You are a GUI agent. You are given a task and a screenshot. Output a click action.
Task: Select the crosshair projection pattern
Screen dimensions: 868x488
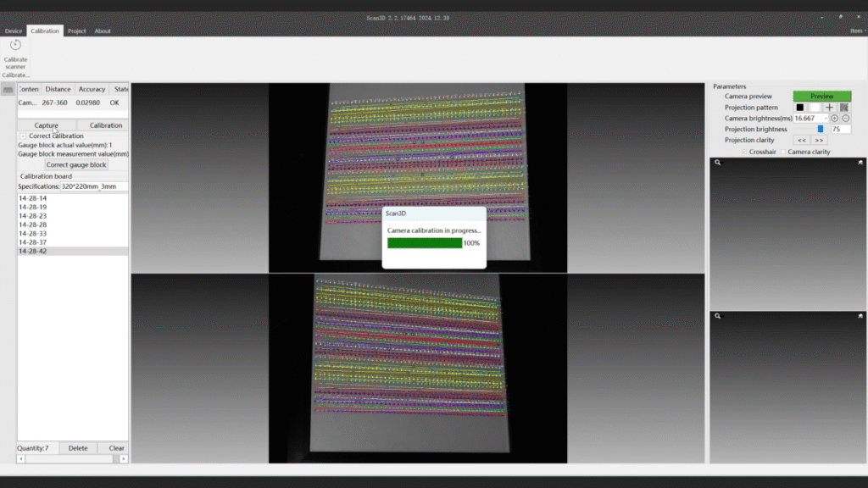coord(830,108)
